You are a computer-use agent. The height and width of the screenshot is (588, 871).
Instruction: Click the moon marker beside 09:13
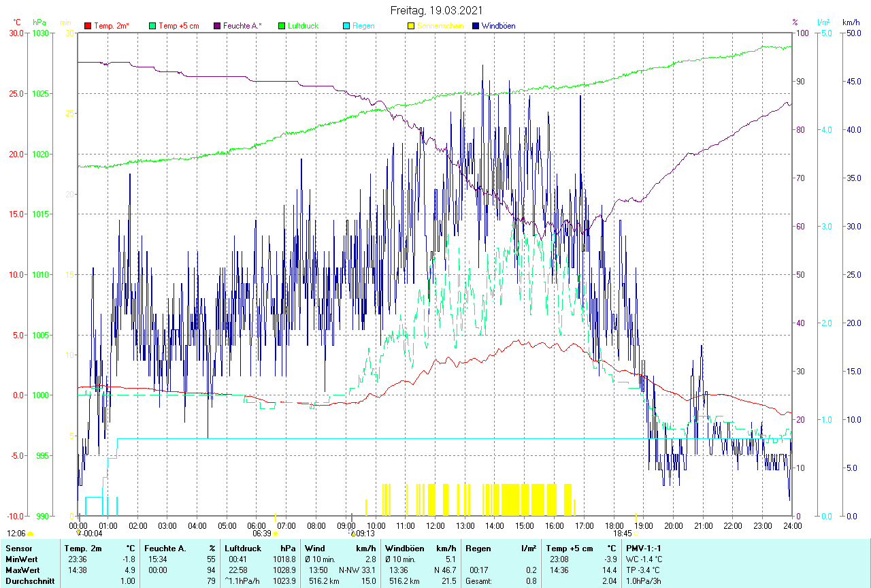tap(352, 533)
